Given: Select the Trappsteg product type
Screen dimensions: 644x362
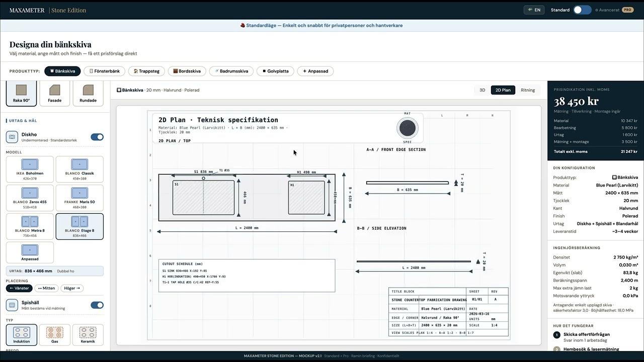Looking at the screenshot, I should click(x=146, y=71).
